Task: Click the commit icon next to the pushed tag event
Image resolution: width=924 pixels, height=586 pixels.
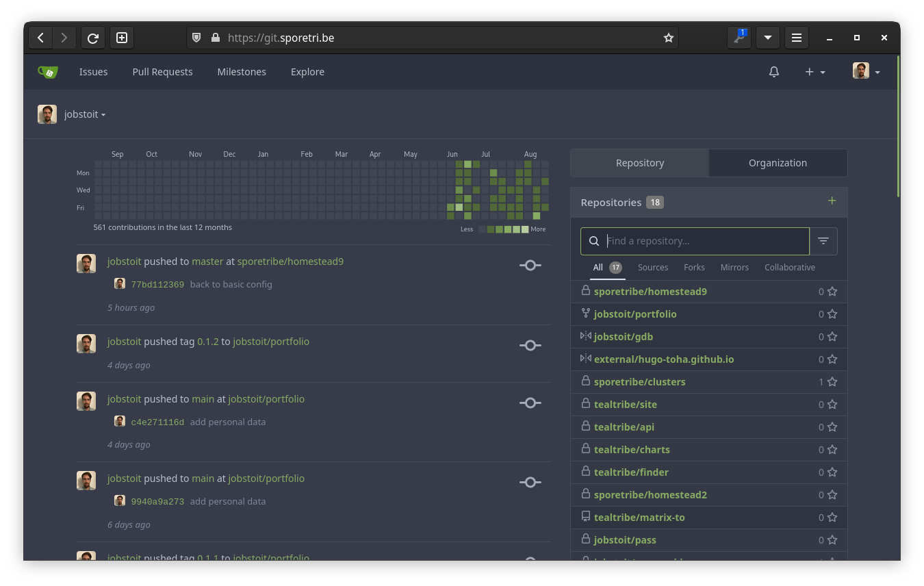Action: [530, 345]
